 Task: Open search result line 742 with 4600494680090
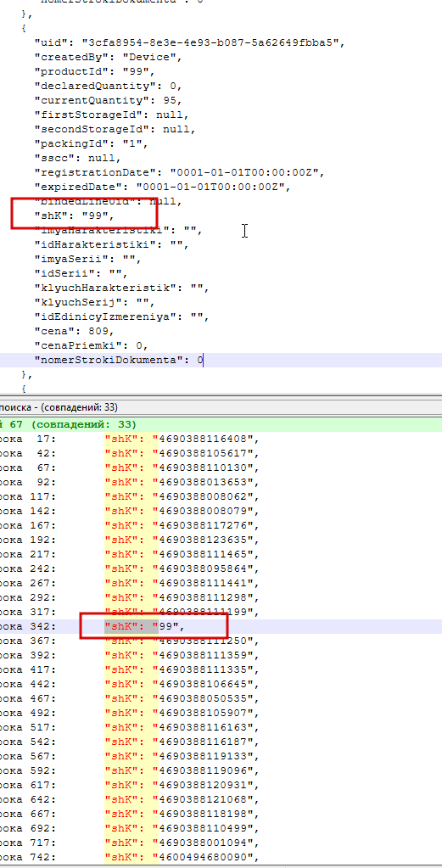(x=221, y=856)
